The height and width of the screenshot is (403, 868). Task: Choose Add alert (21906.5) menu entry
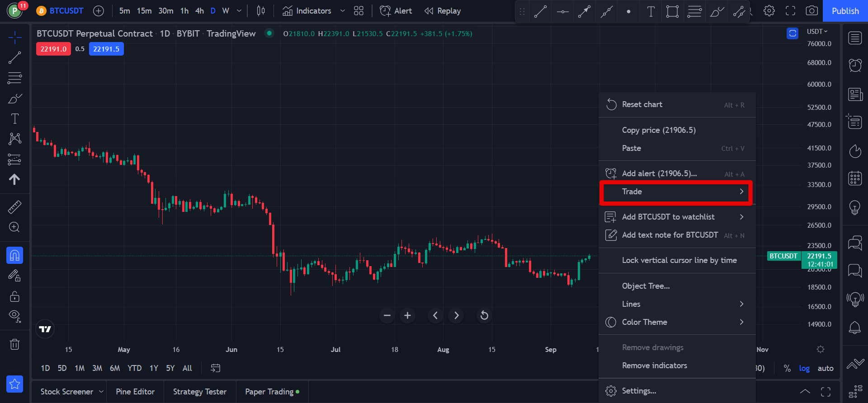point(677,173)
